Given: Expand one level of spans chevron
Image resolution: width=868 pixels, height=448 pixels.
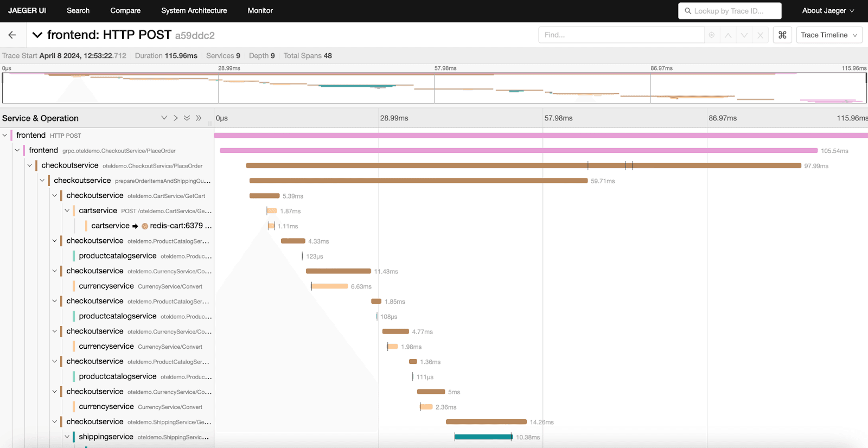Looking at the screenshot, I should tap(164, 118).
